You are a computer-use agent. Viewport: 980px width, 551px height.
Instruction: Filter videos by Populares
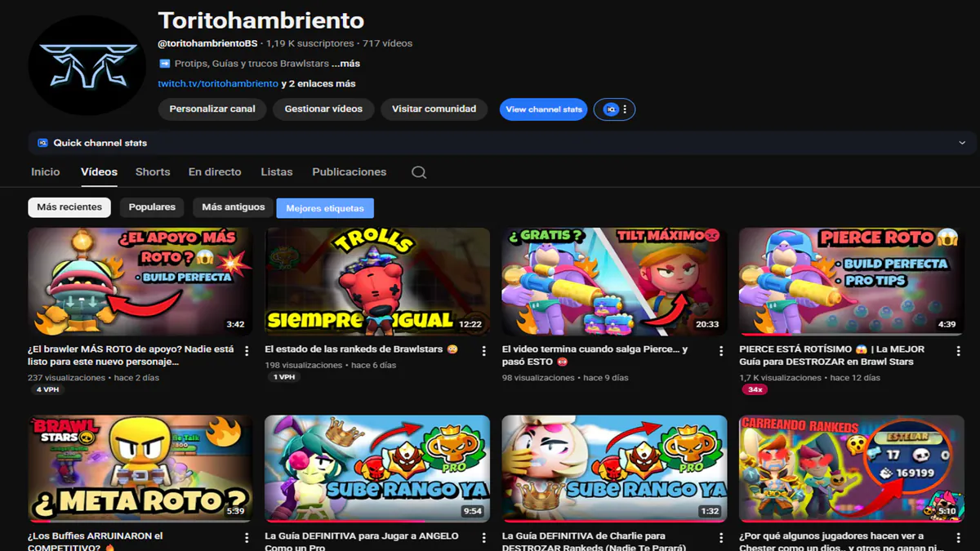tap(152, 207)
